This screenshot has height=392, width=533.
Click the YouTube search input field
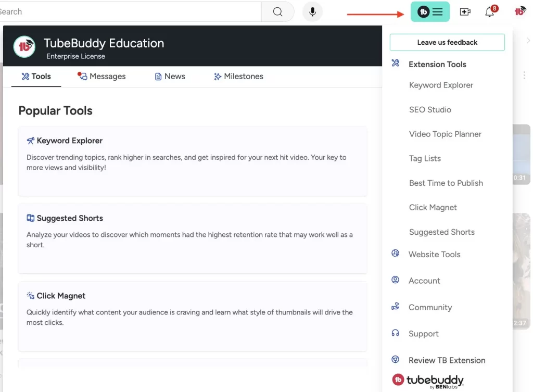point(131,12)
